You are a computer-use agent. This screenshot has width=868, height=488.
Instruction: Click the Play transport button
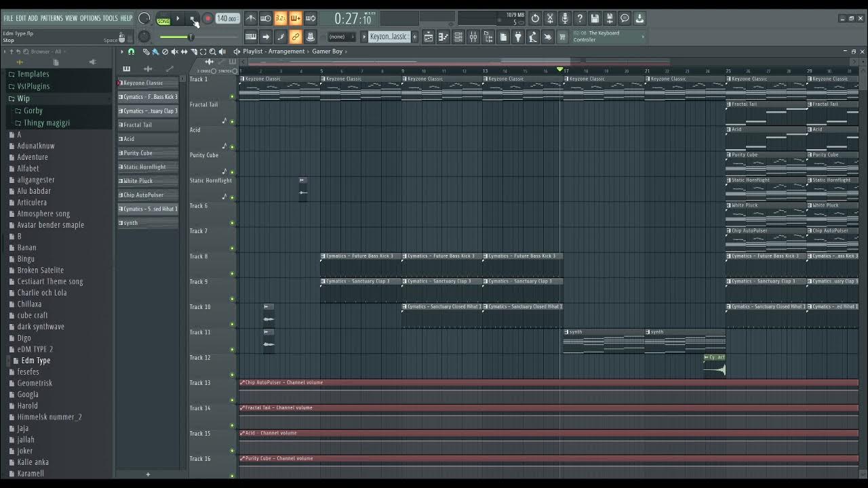(x=178, y=19)
